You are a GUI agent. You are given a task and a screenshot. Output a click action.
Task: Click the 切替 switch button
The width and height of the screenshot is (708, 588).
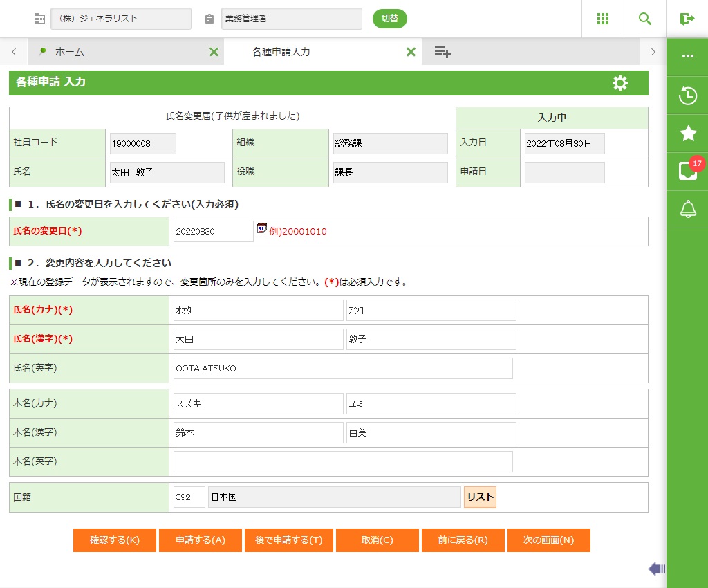[x=390, y=19]
